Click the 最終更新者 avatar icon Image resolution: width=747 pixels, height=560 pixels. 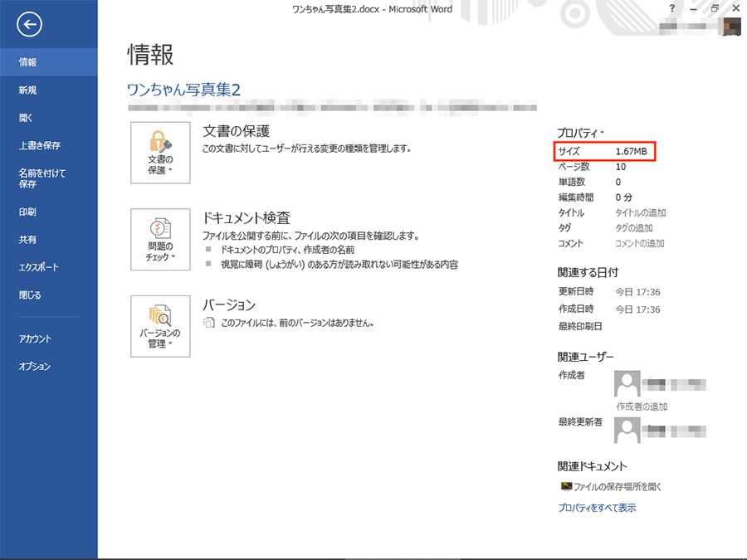coord(627,431)
